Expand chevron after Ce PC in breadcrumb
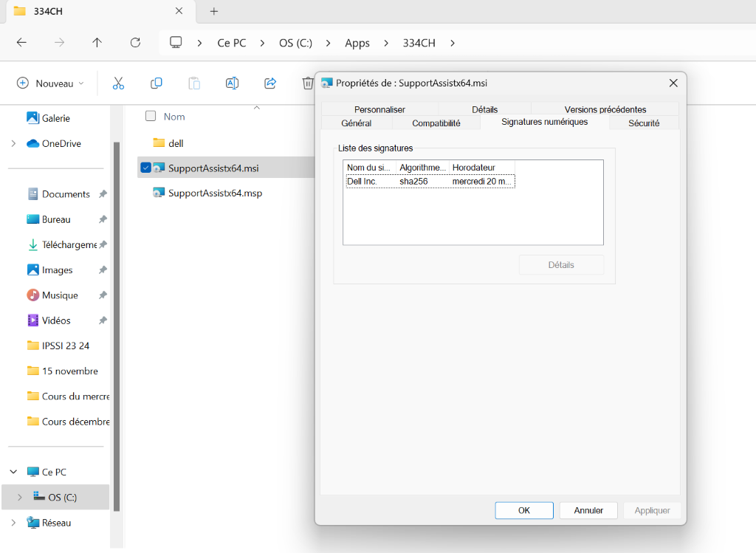Viewport: 756px width, 553px height. click(262, 43)
